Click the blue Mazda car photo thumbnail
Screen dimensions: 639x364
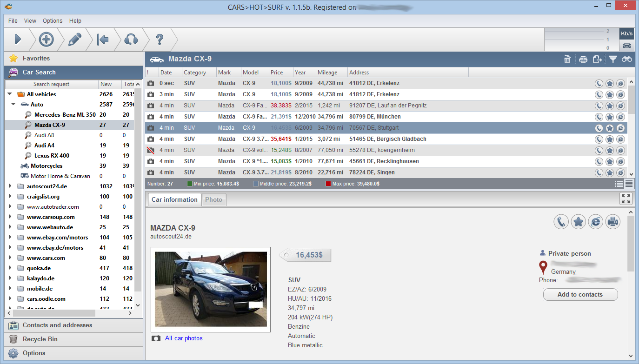pyautogui.click(x=211, y=290)
